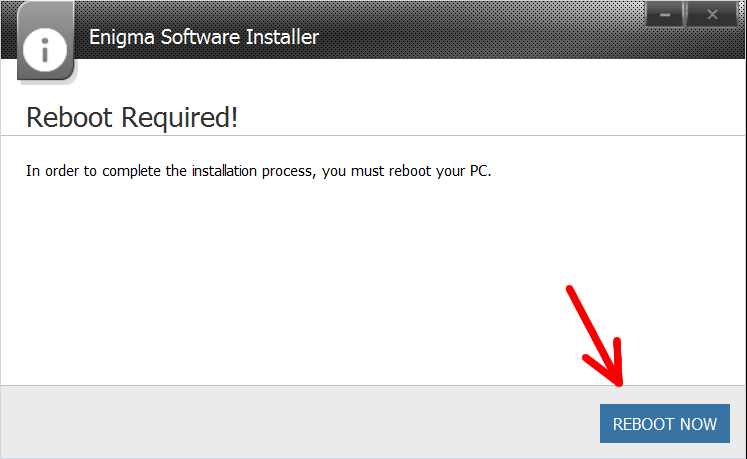Select the Enigma Software Installer title text
The image size is (747, 459).
204,37
